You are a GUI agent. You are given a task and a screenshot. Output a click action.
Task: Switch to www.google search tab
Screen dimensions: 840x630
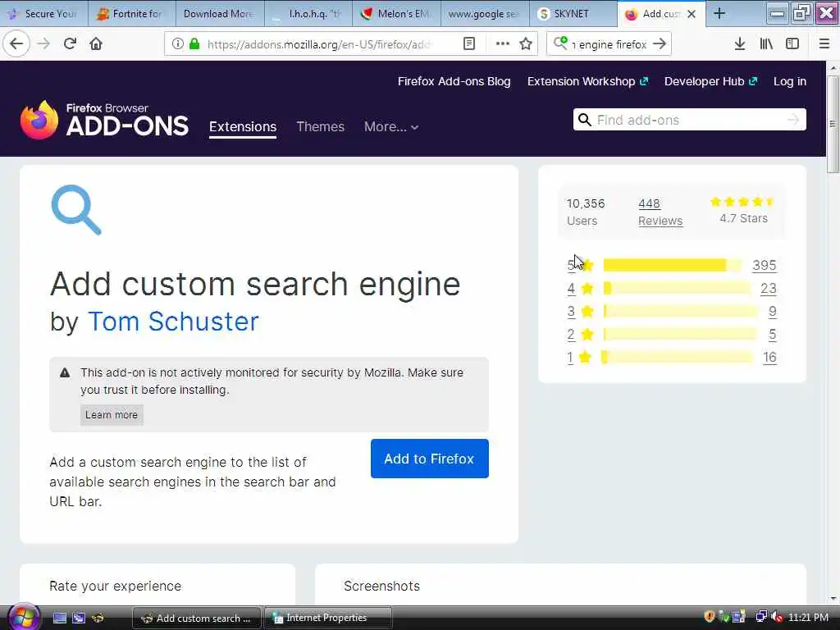485,14
